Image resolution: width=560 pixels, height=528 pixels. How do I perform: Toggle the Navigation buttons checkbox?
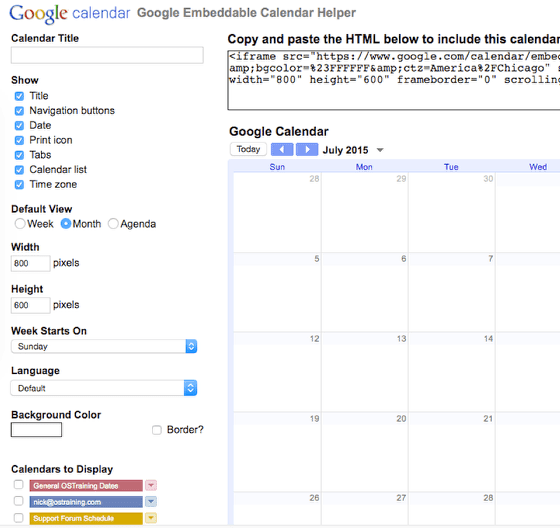point(19,111)
